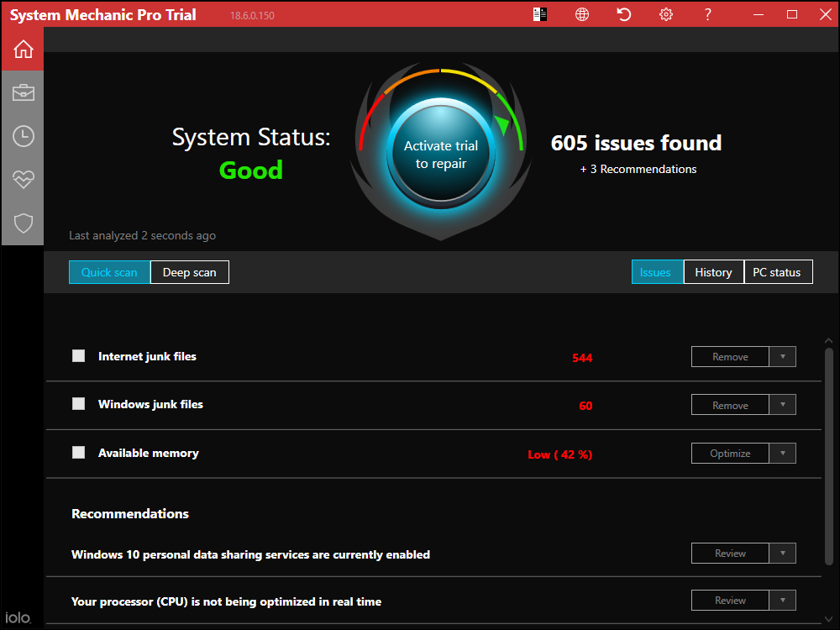The height and width of the screenshot is (630, 840).
Task: Open the clock history icon in sidebar
Action: [23, 136]
